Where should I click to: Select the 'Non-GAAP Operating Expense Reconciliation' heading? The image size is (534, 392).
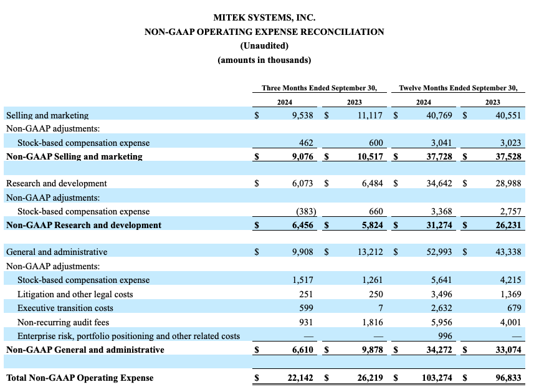click(264, 32)
